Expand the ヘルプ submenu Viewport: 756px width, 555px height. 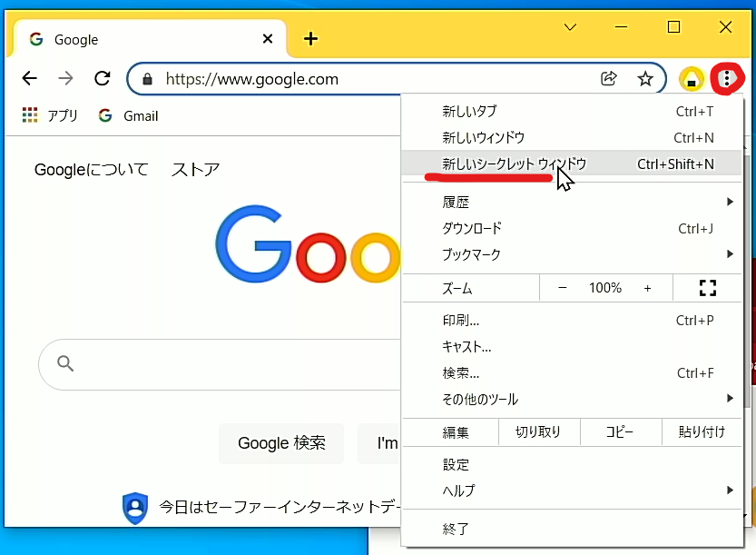[572, 491]
